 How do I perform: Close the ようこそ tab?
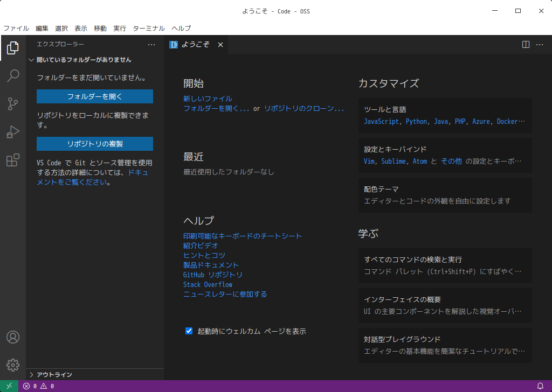[x=220, y=45]
